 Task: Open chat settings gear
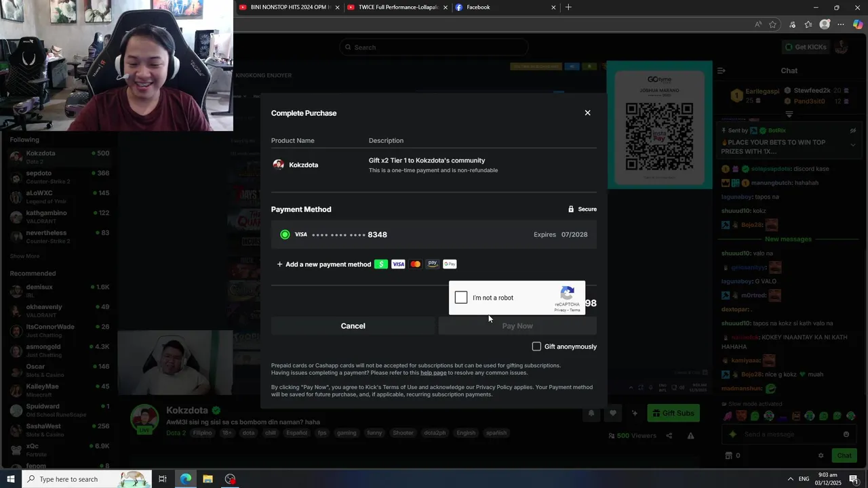(x=821, y=455)
